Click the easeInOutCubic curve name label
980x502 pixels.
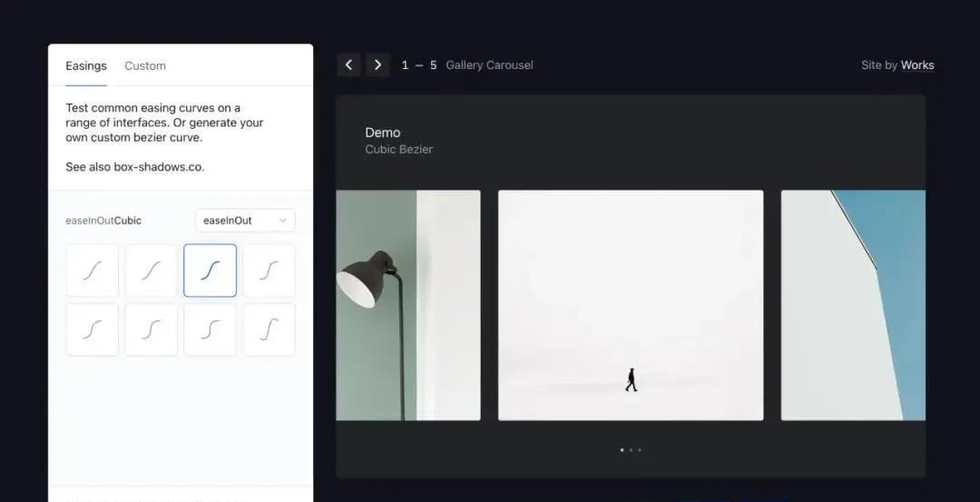103,221
